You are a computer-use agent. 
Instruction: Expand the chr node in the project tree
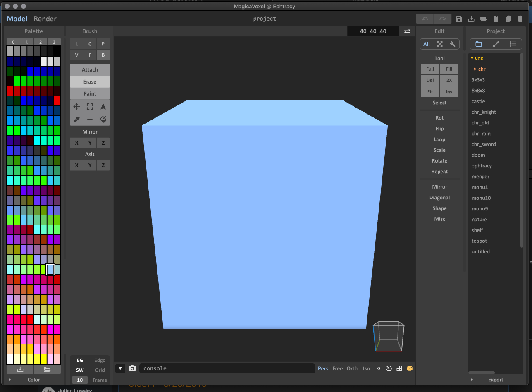475,69
